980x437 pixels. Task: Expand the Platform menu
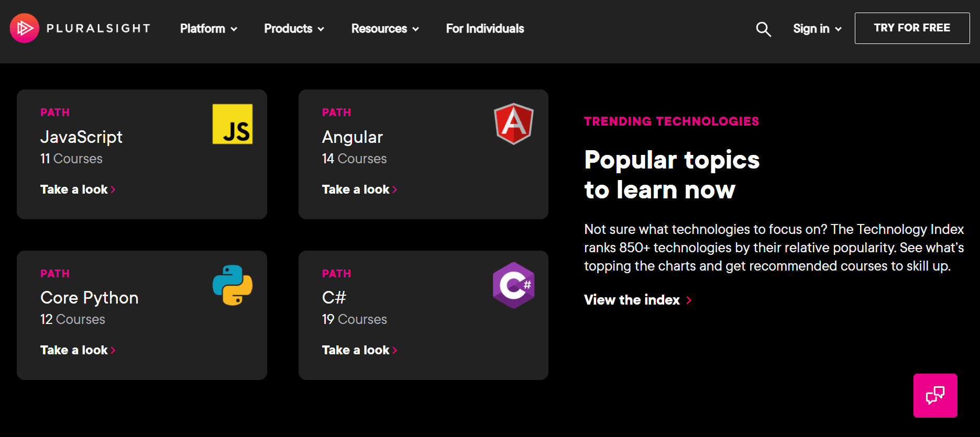click(x=208, y=29)
